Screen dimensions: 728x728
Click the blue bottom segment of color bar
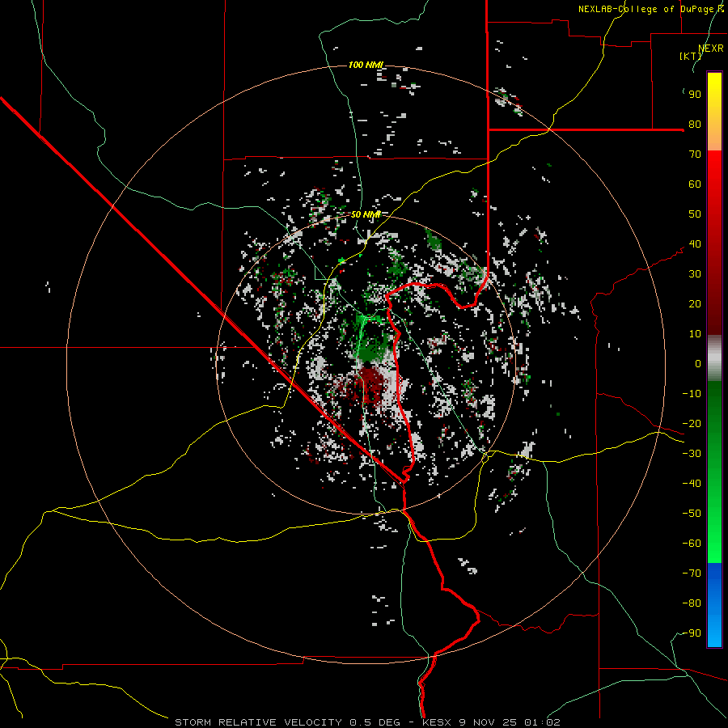tap(714, 605)
